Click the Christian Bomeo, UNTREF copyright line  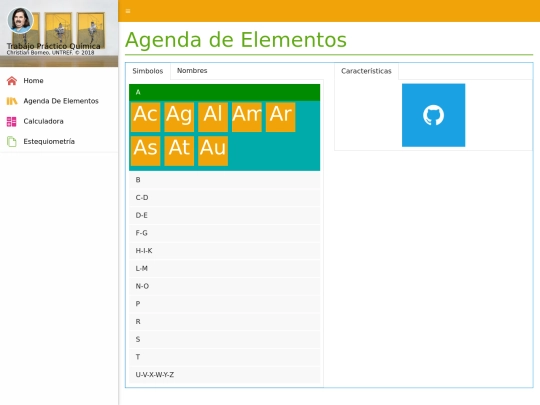tap(50, 53)
